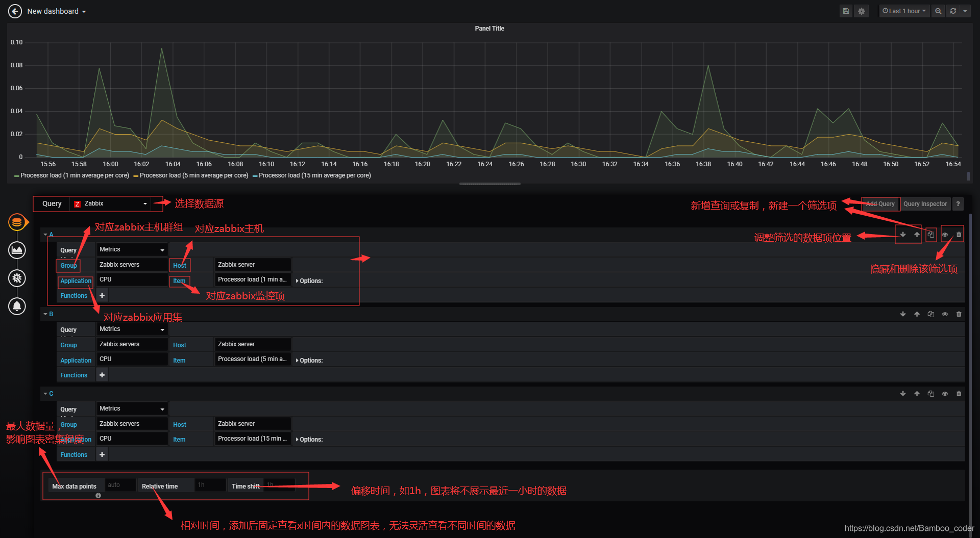Refresh the dashboard with the refresh icon
980x538 pixels.
(953, 11)
